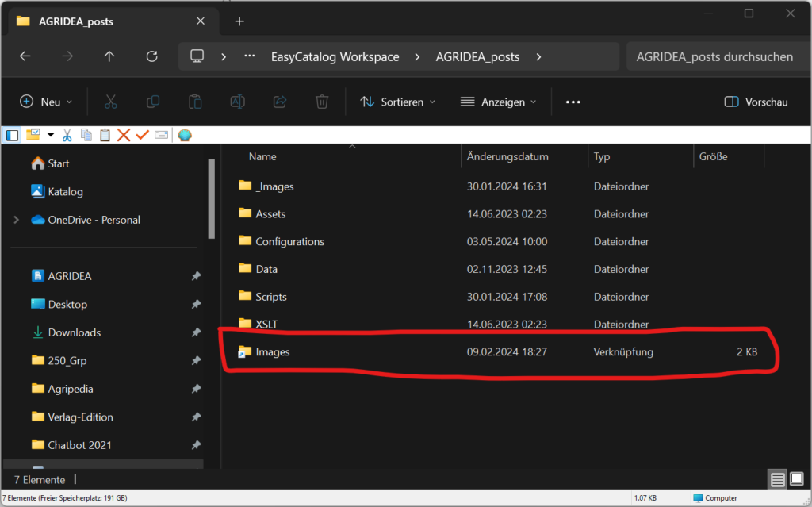Screen dimensions: 812x507
Task: Click the Rename icon in command bar
Action: click(x=238, y=102)
